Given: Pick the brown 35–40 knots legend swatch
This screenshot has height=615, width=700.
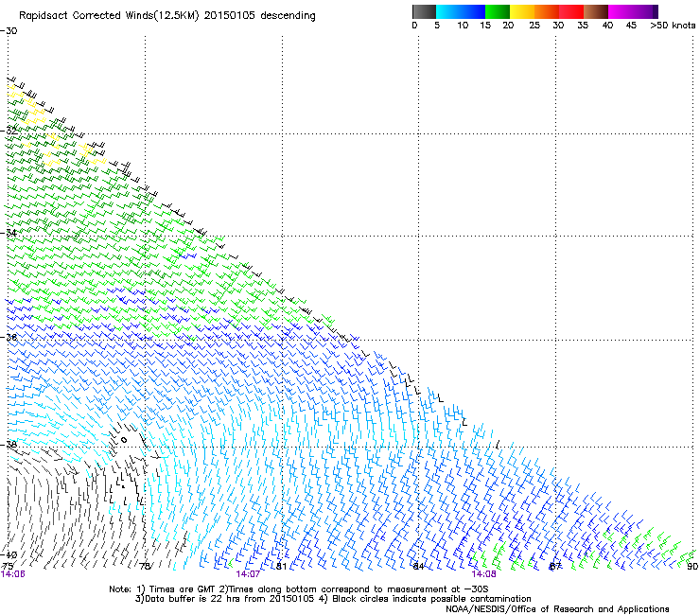Looking at the screenshot, I should [x=596, y=11].
